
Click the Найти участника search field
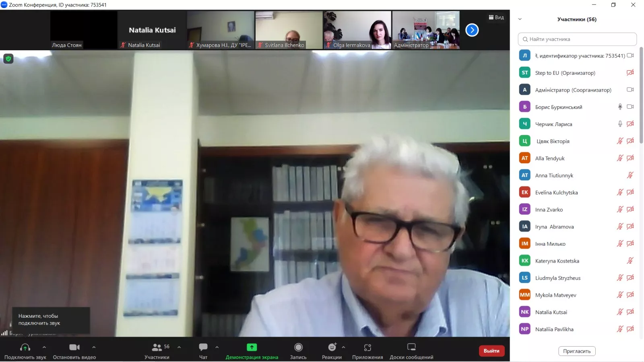pos(577,39)
